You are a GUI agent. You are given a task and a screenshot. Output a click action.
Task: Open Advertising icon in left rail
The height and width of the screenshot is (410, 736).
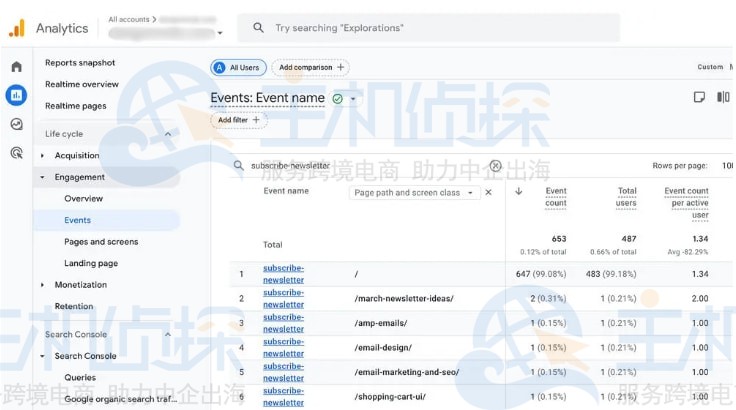coord(16,153)
